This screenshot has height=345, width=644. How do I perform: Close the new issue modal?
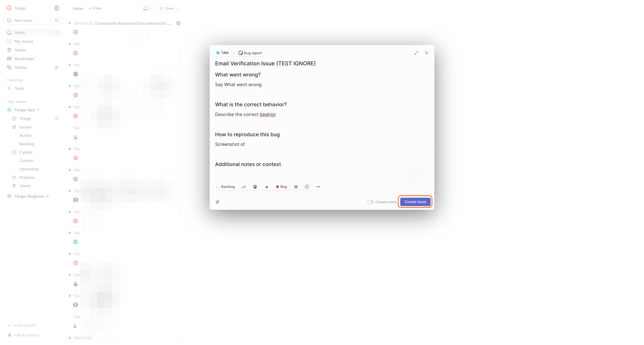coord(426,53)
